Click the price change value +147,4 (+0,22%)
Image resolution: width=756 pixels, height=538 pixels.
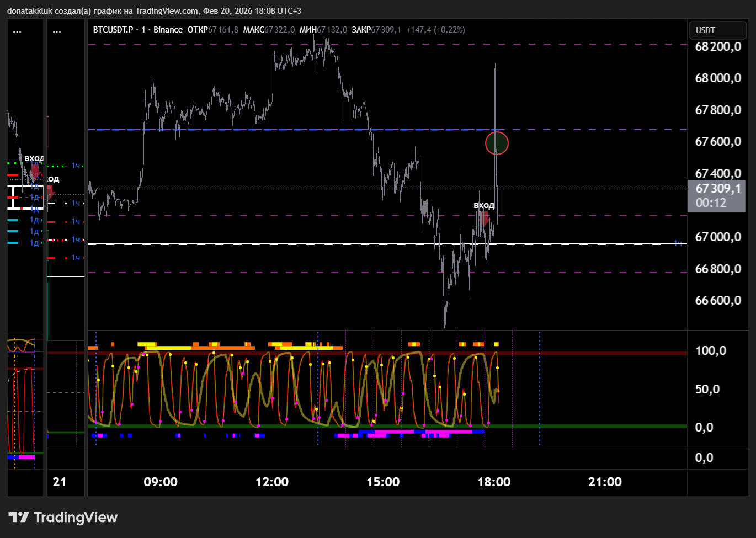tap(435, 30)
